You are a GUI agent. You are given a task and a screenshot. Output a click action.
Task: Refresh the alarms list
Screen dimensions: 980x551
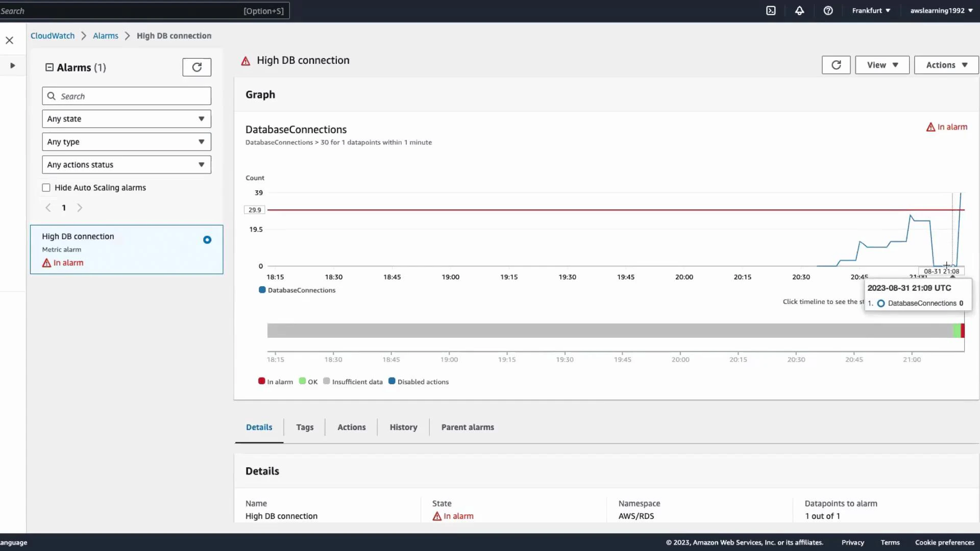(197, 67)
